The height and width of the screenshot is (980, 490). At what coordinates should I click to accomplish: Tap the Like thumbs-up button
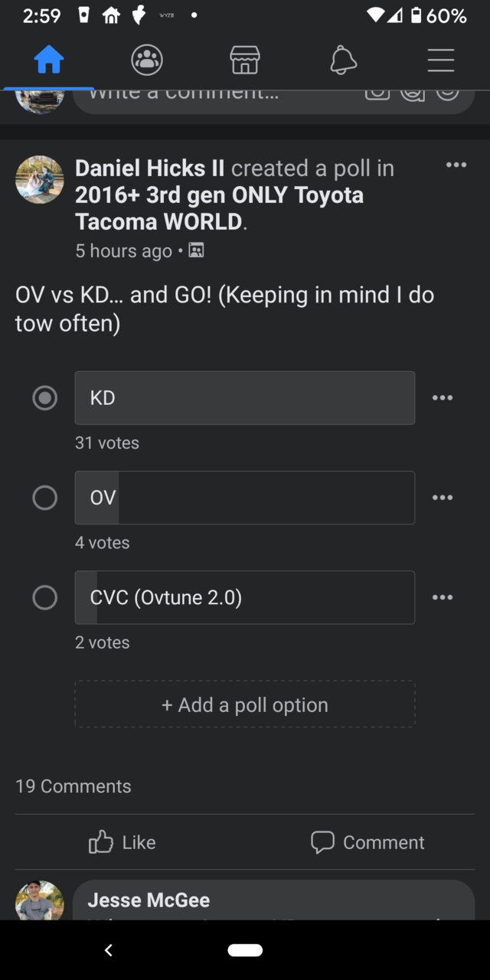[122, 842]
